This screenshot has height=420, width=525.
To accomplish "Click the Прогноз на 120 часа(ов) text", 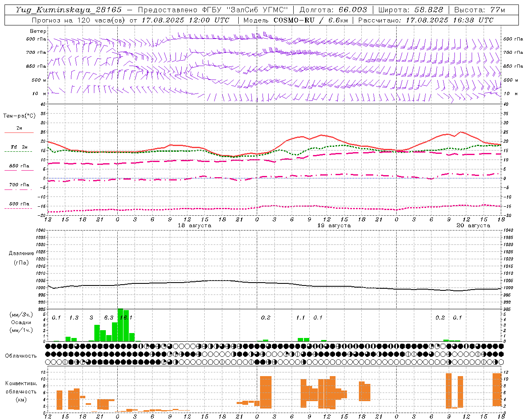I will point(78,20).
